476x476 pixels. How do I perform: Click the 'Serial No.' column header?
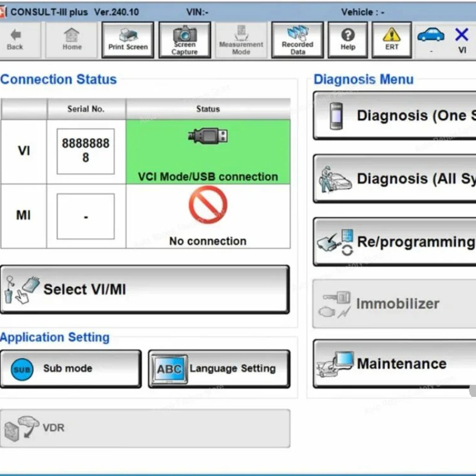click(x=86, y=109)
